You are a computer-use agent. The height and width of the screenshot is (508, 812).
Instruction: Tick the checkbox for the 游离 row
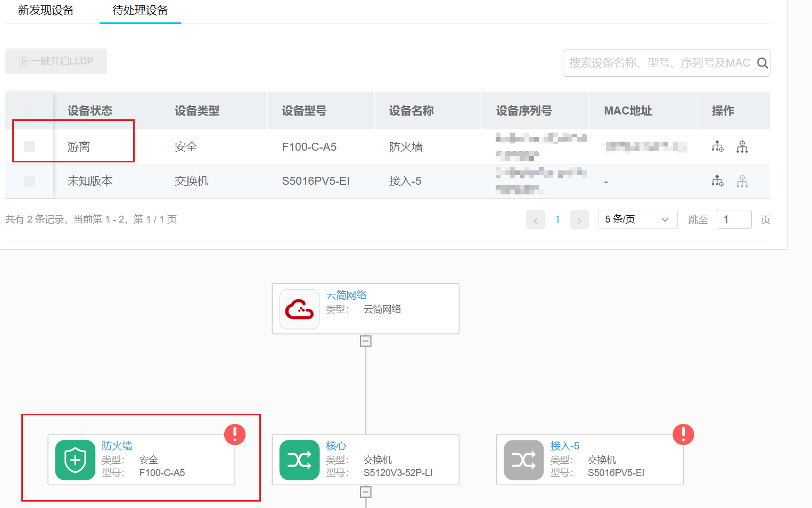point(30,146)
